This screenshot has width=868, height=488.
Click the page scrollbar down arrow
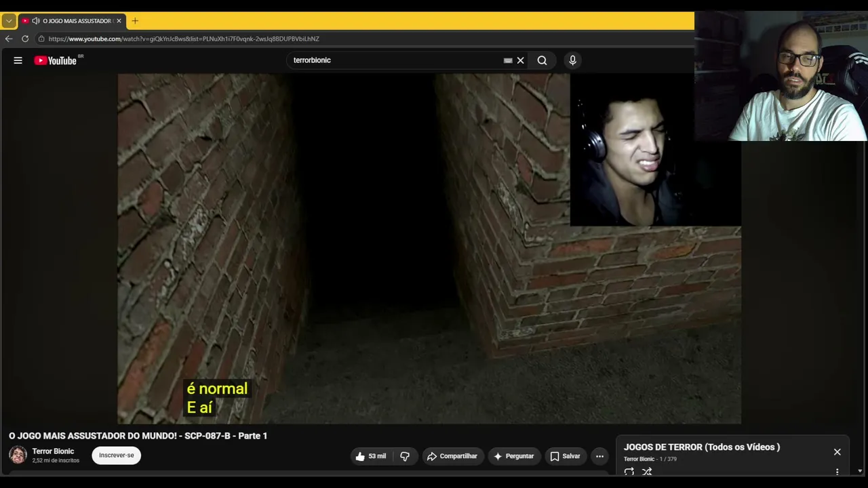coord(860,471)
